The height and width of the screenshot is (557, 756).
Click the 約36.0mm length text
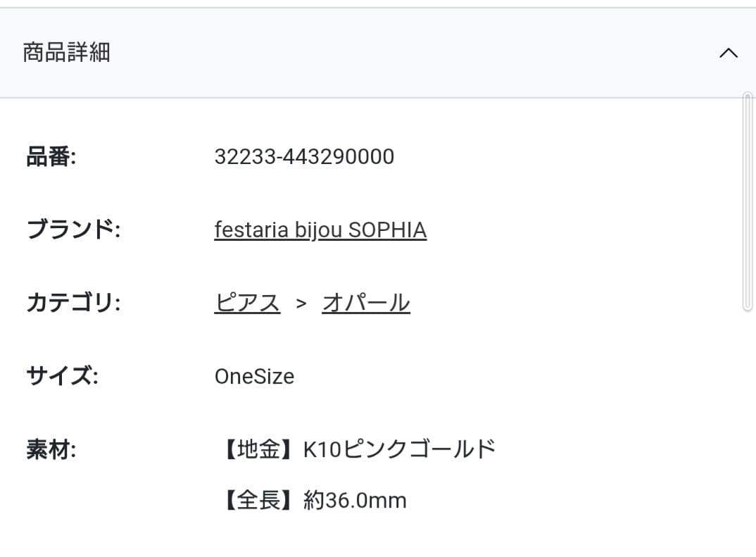[355, 500]
